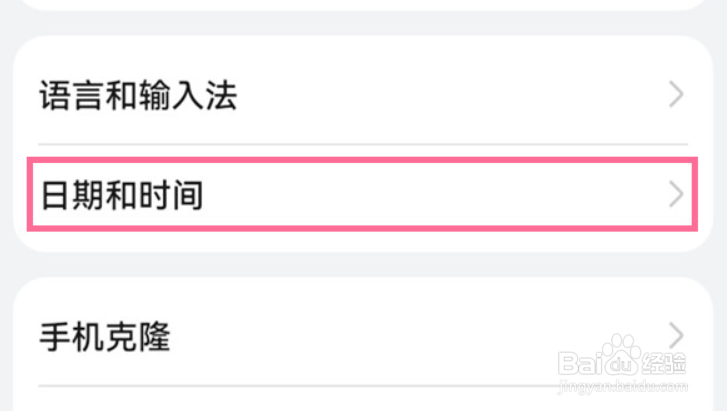Image resolution: width=727 pixels, height=411 pixels.
Task: Click the jingyan.baidu.com watermark link
Action: point(623,386)
